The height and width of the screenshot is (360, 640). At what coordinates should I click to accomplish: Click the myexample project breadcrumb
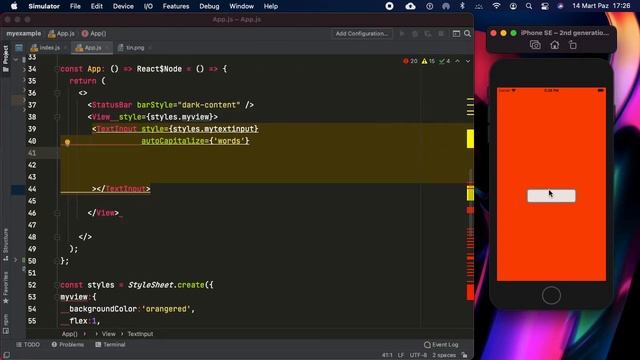point(24,33)
